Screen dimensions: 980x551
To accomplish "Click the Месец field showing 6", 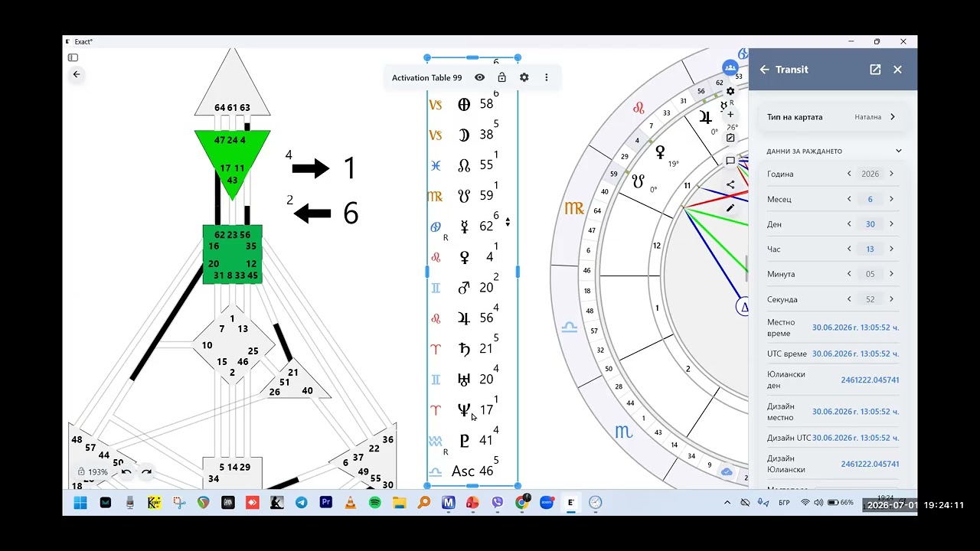I will click(870, 199).
